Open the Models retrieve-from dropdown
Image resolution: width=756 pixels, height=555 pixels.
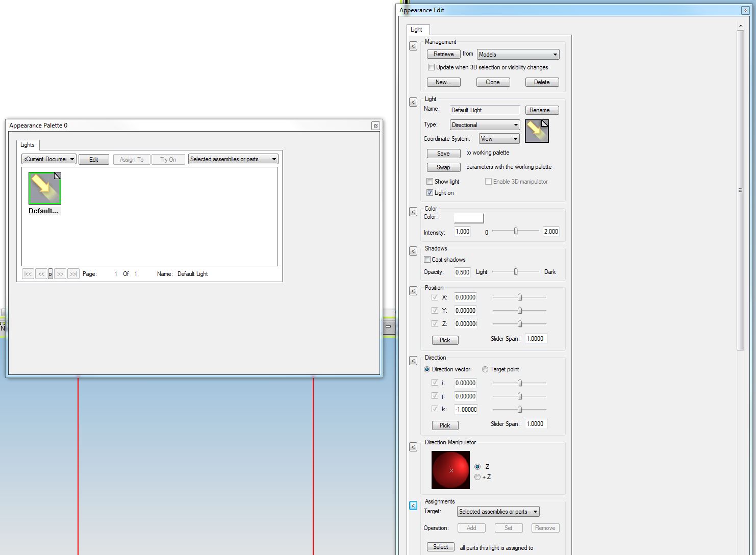click(518, 55)
